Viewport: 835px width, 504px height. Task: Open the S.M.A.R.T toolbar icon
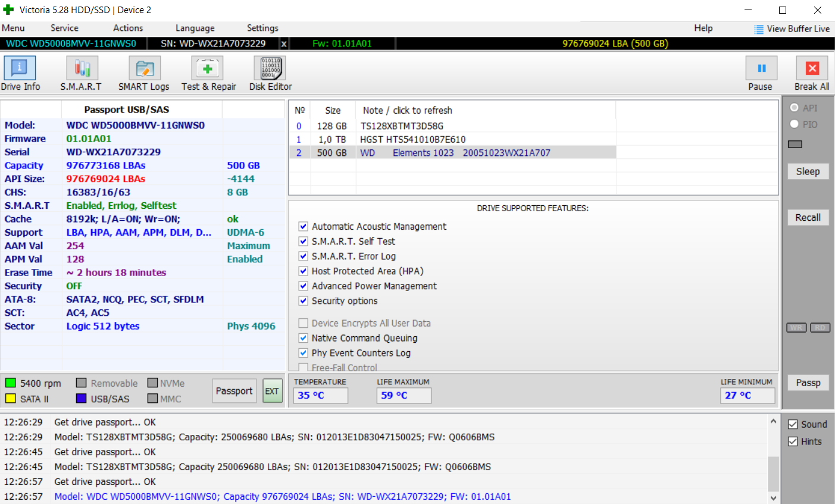82,68
